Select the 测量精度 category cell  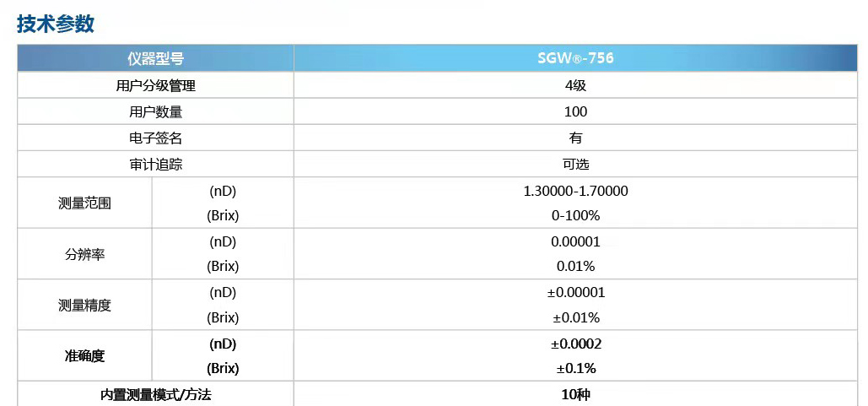(x=84, y=306)
